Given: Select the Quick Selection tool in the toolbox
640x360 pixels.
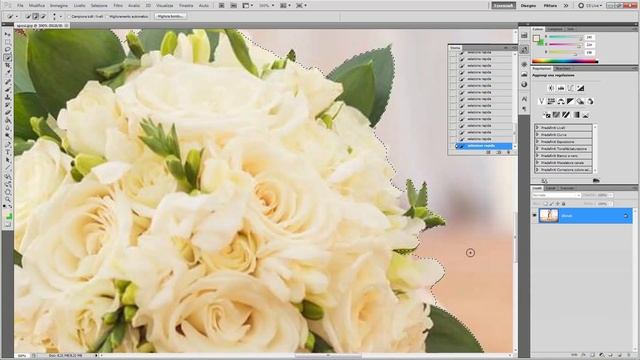Looking at the screenshot, I should (8, 58).
